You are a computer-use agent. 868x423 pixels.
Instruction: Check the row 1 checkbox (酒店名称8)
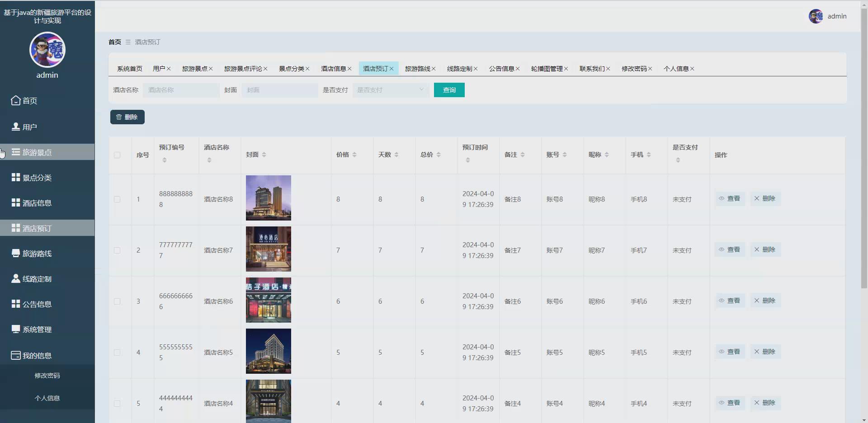click(117, 199)
